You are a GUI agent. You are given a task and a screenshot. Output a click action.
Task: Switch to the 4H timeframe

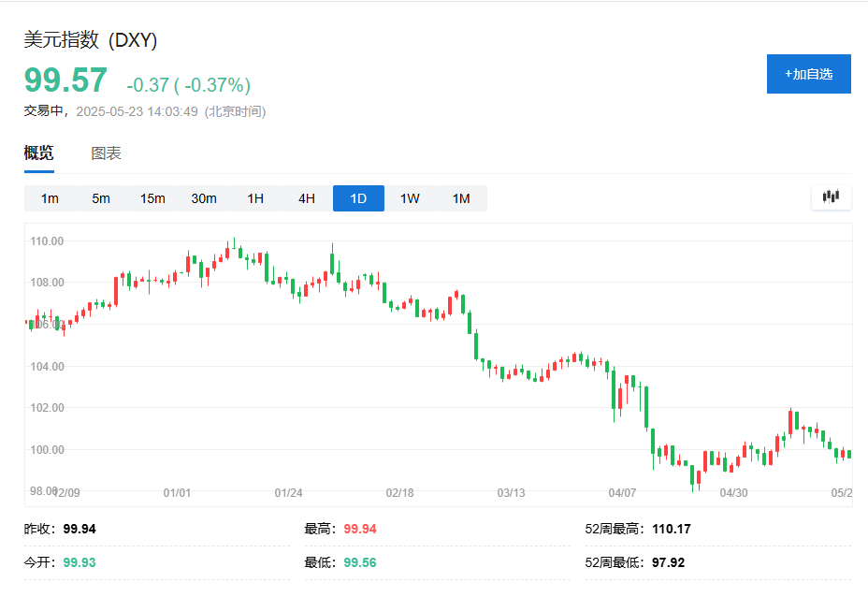coord(306,197)
